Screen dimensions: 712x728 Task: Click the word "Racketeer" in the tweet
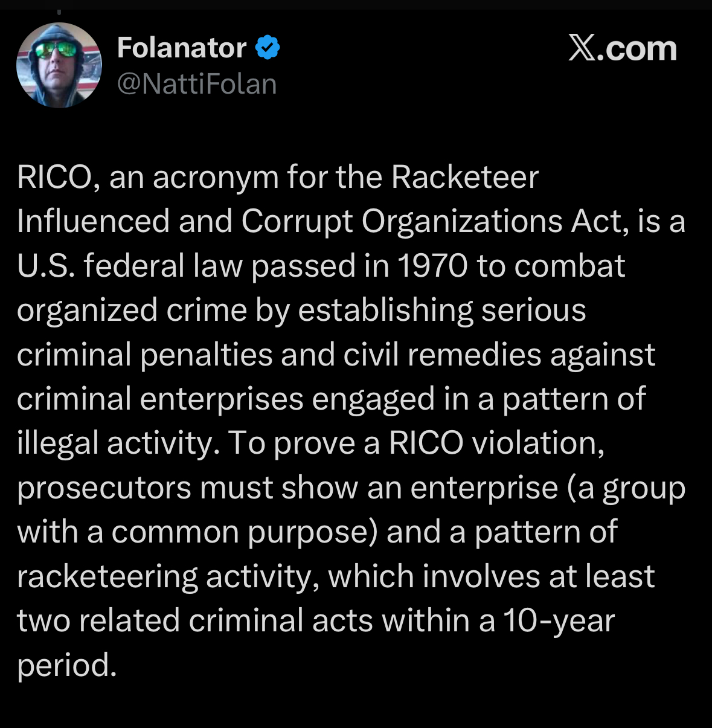(464, 178)
